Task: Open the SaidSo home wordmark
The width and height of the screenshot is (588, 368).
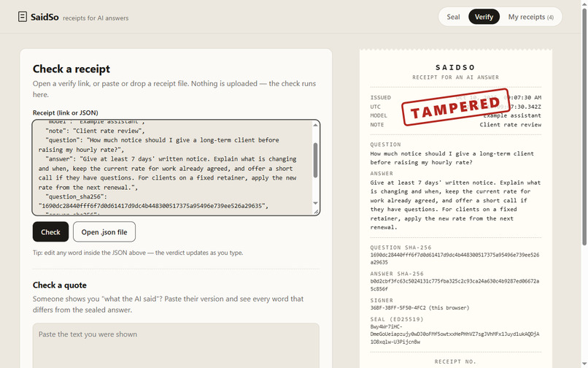Action: click(45, 17)
